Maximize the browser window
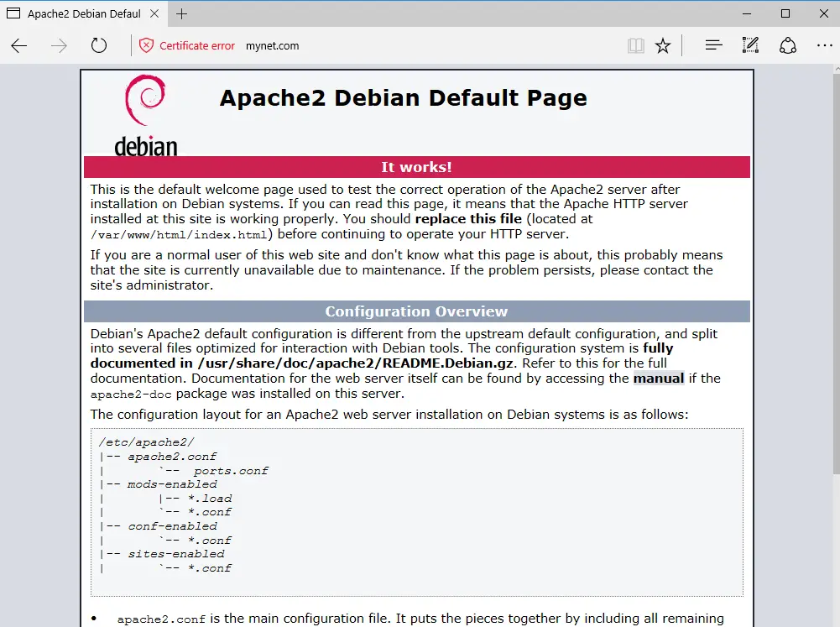The height and width of the screenshot is (627, 840). point(785,14)
